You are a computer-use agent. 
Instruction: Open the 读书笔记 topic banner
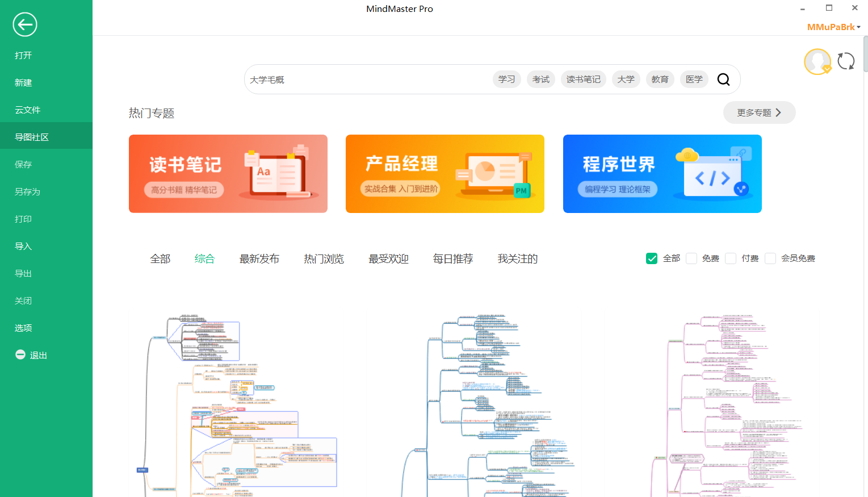[x=228, y=174]
